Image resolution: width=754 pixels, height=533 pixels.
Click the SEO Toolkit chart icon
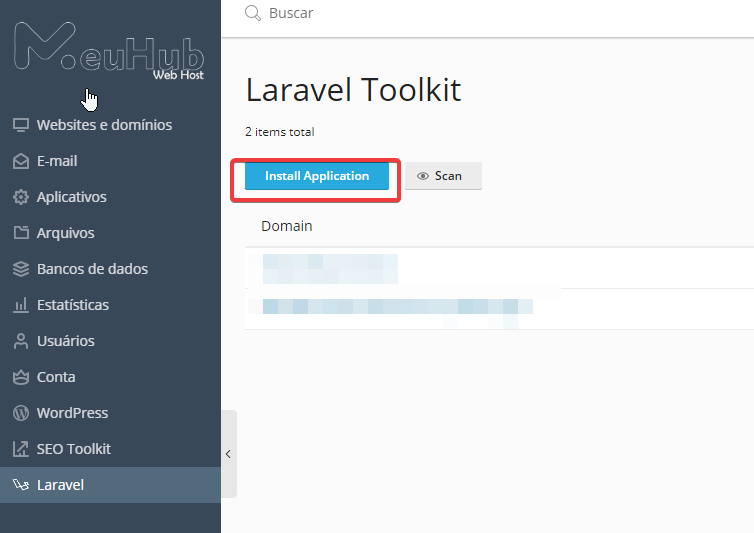tap(21, 449)
